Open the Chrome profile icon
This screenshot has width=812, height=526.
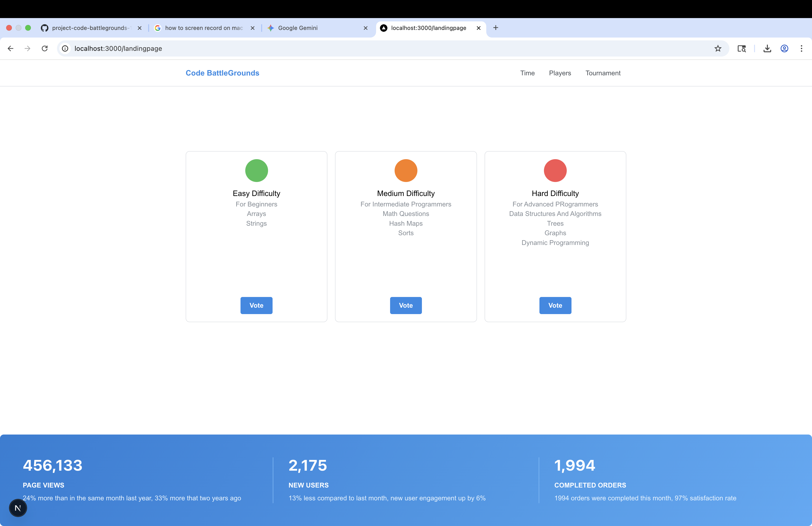(x=784, y=48)
